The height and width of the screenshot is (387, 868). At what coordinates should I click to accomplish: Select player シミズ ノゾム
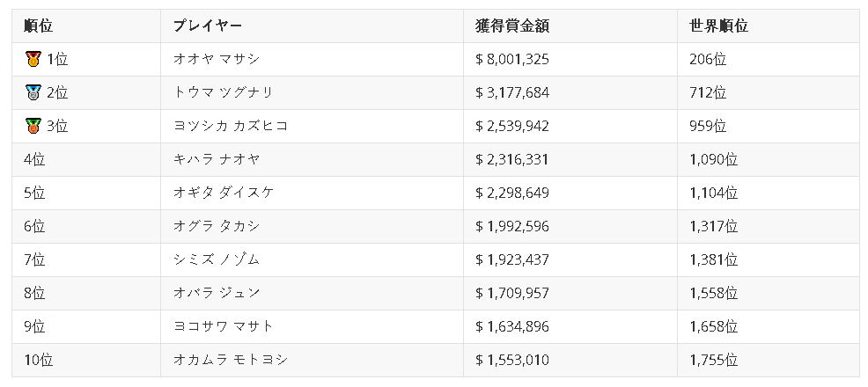click(217, 260)
